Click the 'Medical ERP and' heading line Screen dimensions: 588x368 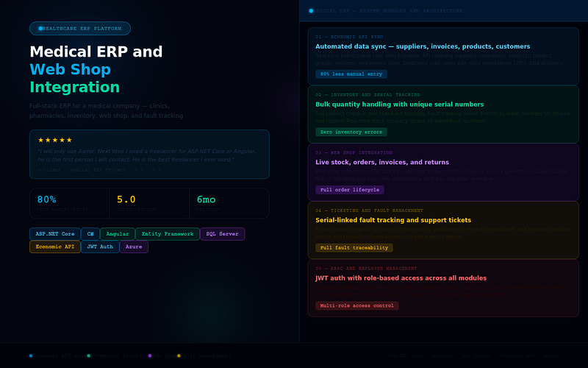(96, 52)
